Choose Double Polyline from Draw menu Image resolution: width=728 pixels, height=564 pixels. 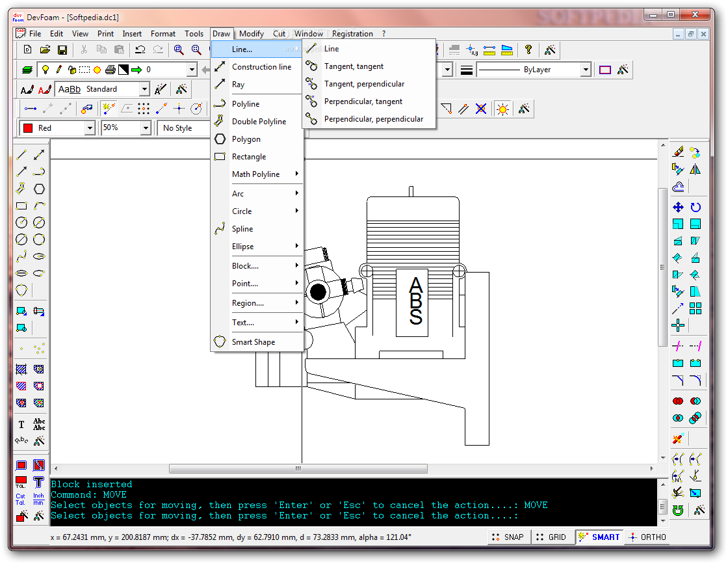tap(257, 122)
